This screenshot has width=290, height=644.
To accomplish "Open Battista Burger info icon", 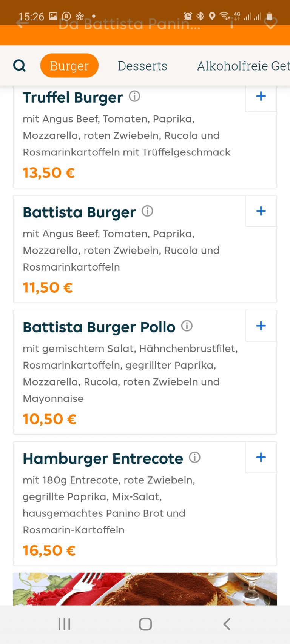I will [147, 211].
